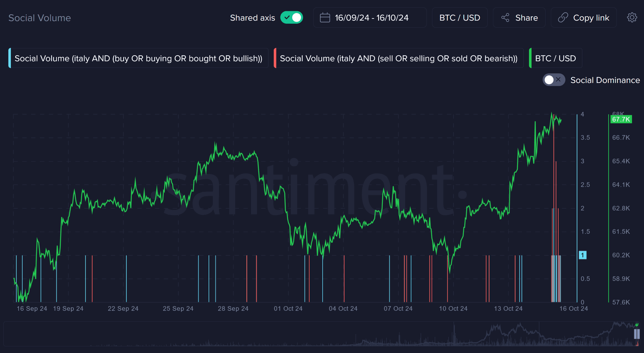
Task: Click the chain link icon
Action: tap(563, 18)
